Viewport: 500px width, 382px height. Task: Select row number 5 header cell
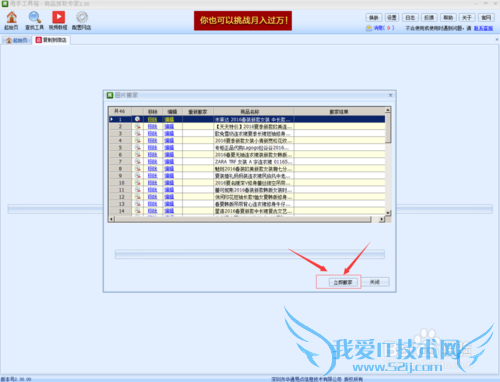point(120,147)
